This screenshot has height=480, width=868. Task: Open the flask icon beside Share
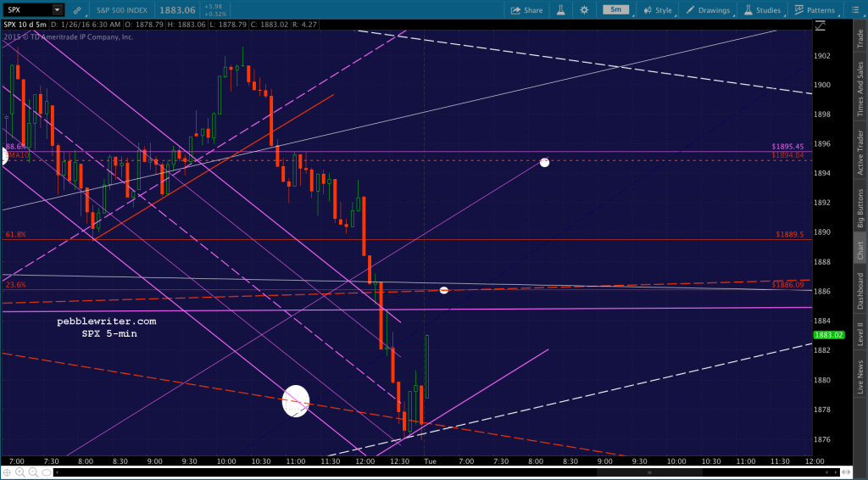click(561, 10)
